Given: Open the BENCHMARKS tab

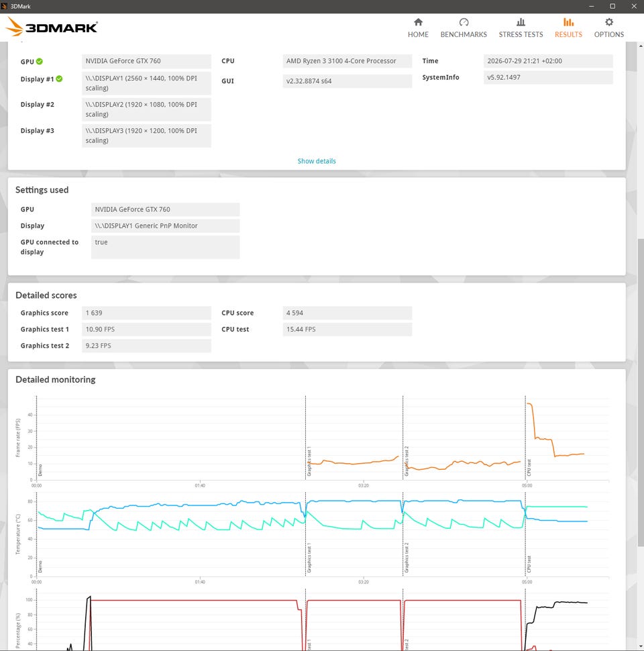Looking at the screenshot, I should click(464, 28).
